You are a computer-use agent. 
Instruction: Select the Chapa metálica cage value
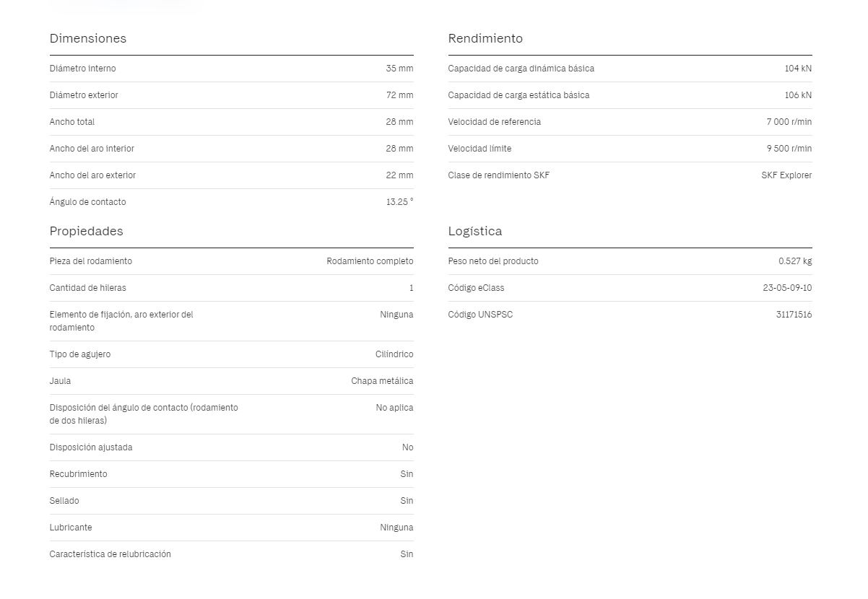pyautogui.click(x=382, y=381)
